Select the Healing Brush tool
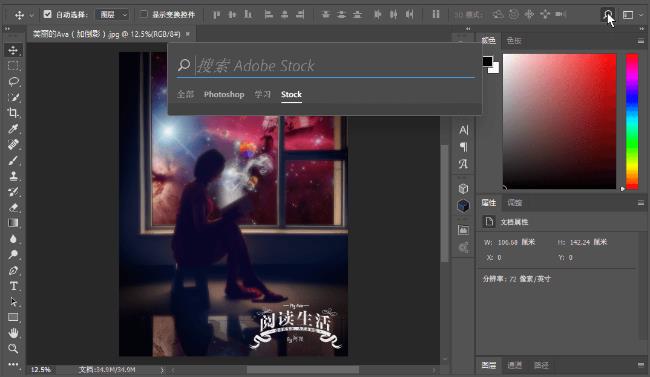Image resolution: width=650 pixels, height=377 pixels. 13,144
